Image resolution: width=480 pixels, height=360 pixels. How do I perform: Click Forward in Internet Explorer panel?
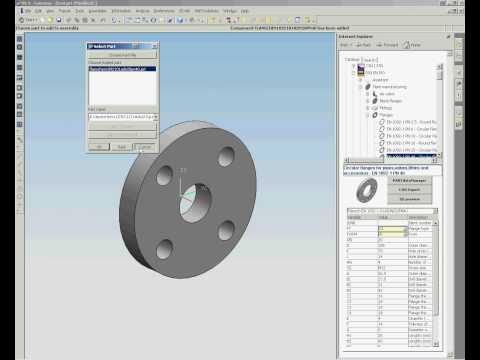point(388,45)
